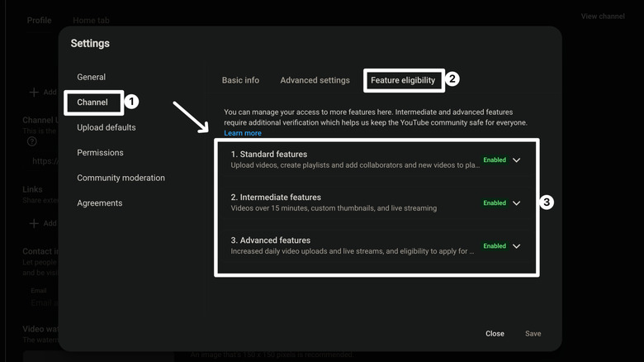Open Upload defaults settings
Screen dimensions: 644x362
point(107,127)
